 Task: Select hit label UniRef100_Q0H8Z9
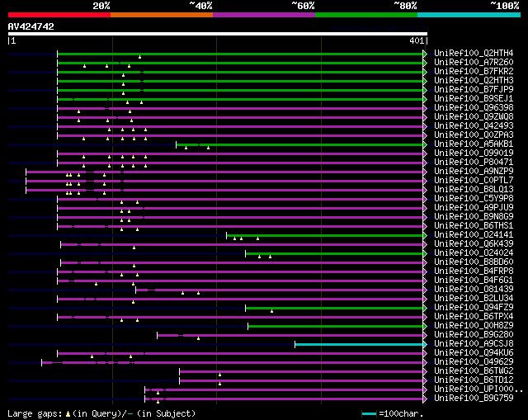[x=474, y=326]
